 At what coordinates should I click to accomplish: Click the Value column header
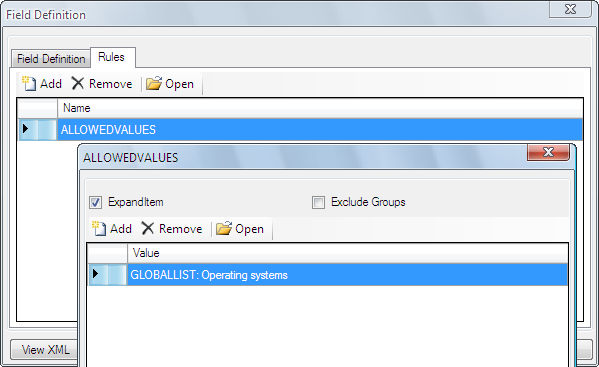coord(348,253)
